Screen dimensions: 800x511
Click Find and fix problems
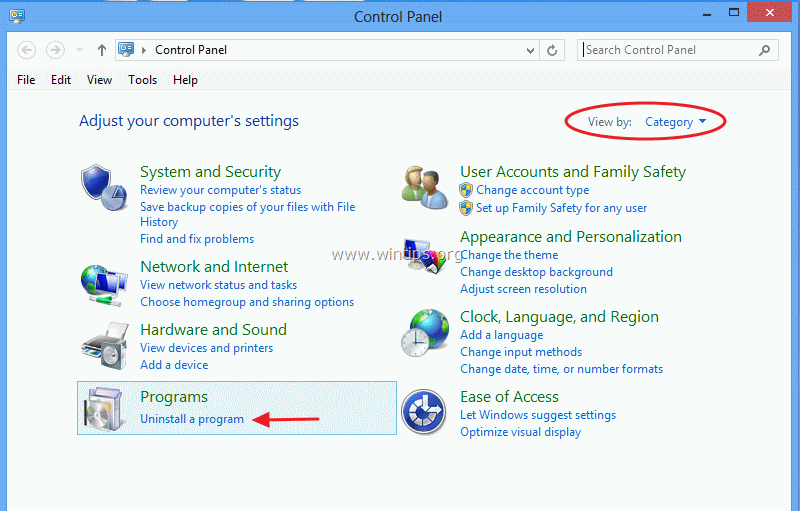pos(197,239)
